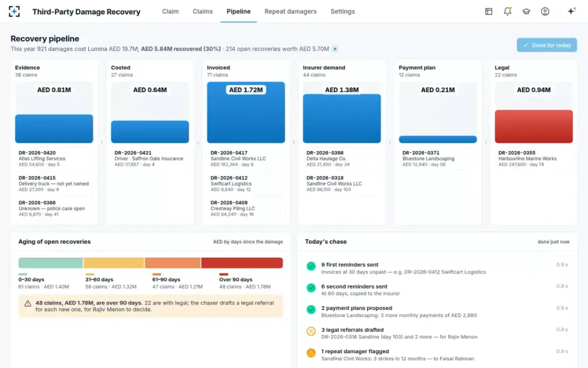Open the arrow link beside open recoveries
The image size is (588, 368).
(335, 49)
